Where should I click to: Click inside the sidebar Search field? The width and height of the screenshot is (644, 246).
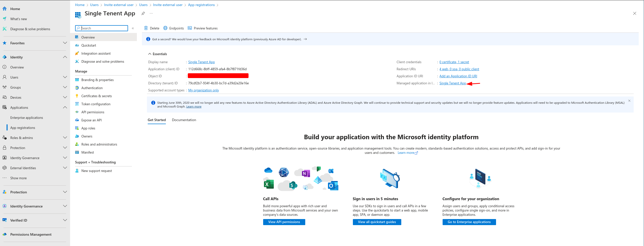pos(101,28)
